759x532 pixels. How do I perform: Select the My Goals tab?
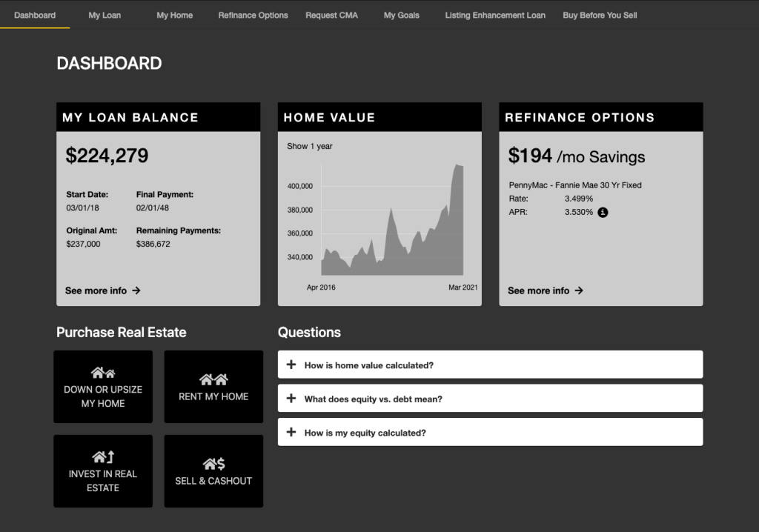click(x=401, y=15)
